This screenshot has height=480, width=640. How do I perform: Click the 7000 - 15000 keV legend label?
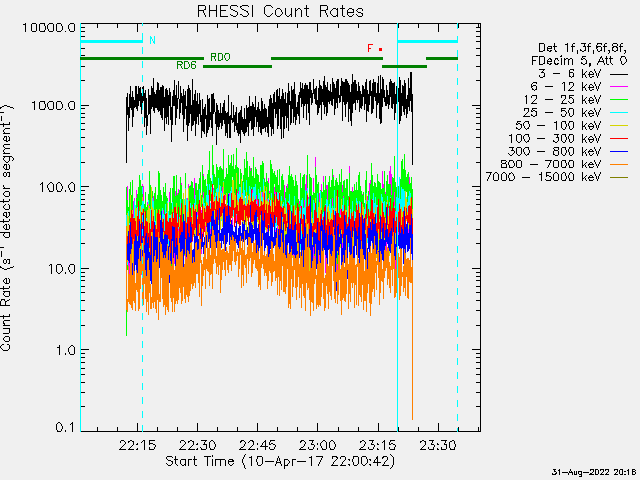pos(543,177)
